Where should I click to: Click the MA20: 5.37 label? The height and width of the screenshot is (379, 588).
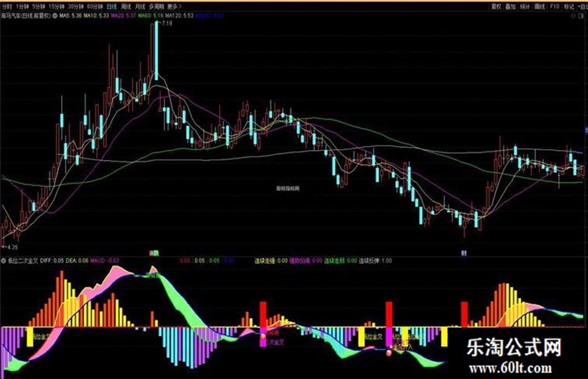(123, 16)
